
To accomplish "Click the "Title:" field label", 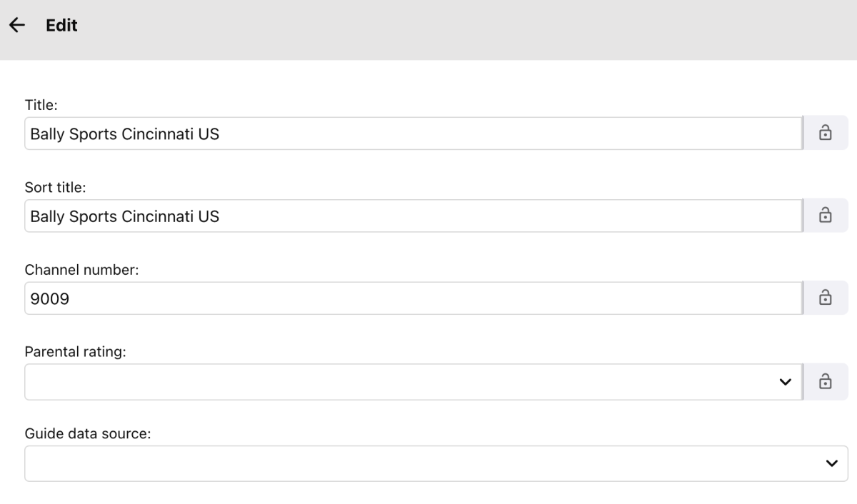I will click(x=41, y=105).
